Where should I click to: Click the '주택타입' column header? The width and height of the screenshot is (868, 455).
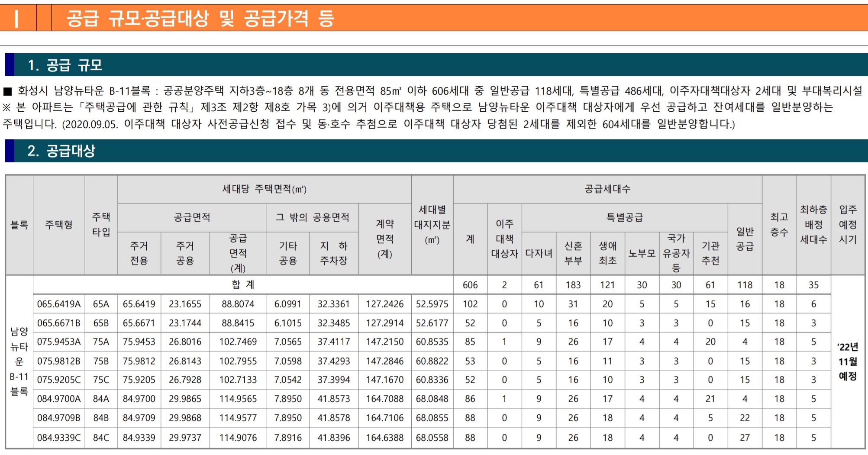pos(101,225)
